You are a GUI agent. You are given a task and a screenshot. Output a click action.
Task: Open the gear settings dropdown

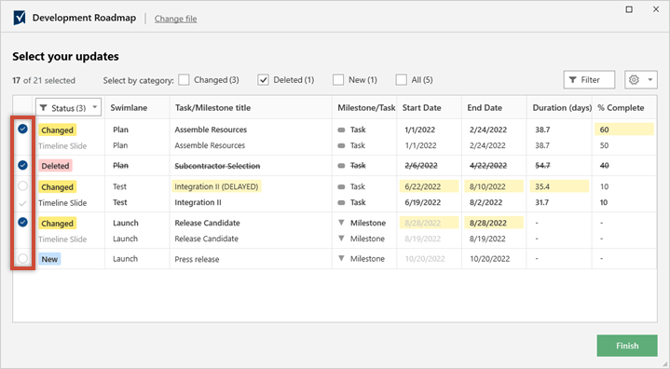pos(641,80)
